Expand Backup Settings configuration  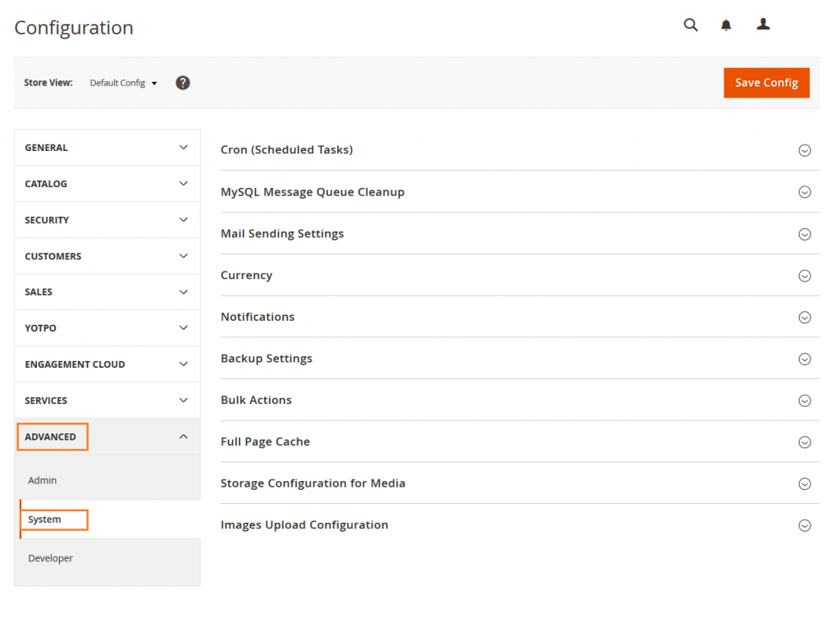805,359
